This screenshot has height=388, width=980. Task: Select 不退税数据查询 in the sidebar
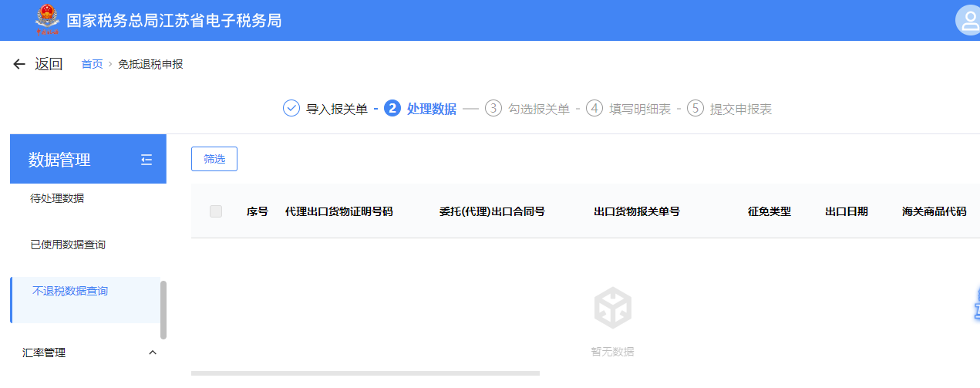tap(70, 292)
